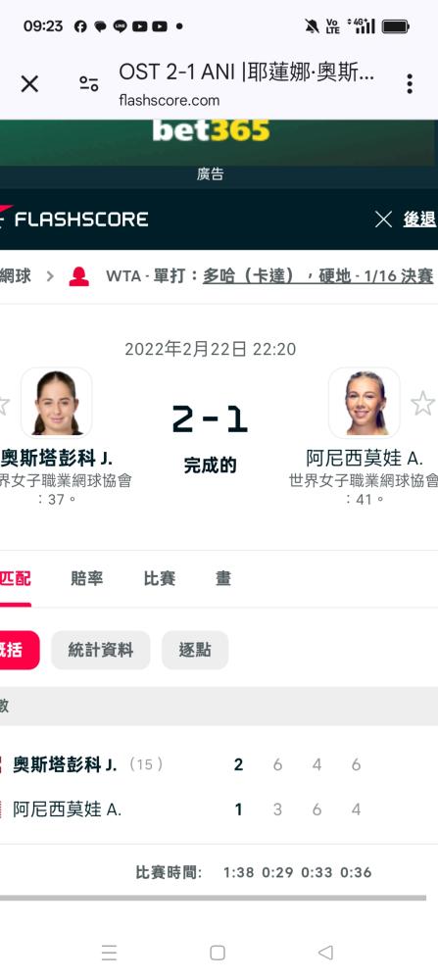Select the 逐點 point-by-point button
This screenshot has width=438, height=980.
pos(195,650)
